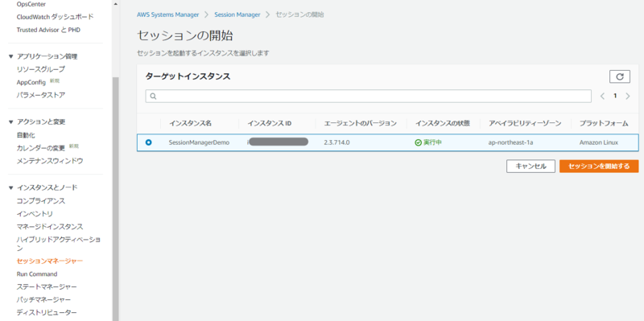Follow Session Manager breadcrumb link
This screenshot has width=644, height=321.
click(x=237, y=14)
